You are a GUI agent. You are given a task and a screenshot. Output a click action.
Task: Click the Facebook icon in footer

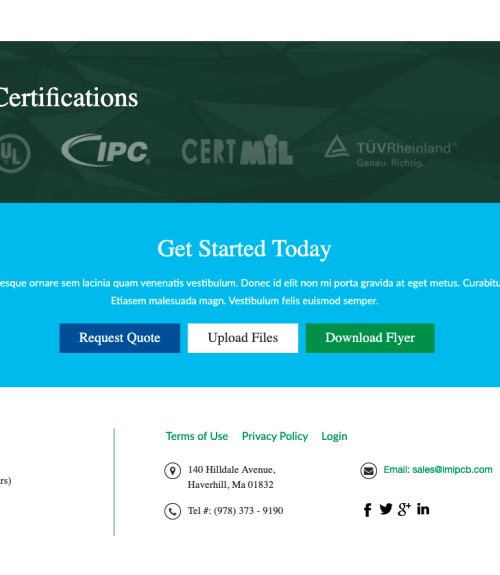click(367, 510)
